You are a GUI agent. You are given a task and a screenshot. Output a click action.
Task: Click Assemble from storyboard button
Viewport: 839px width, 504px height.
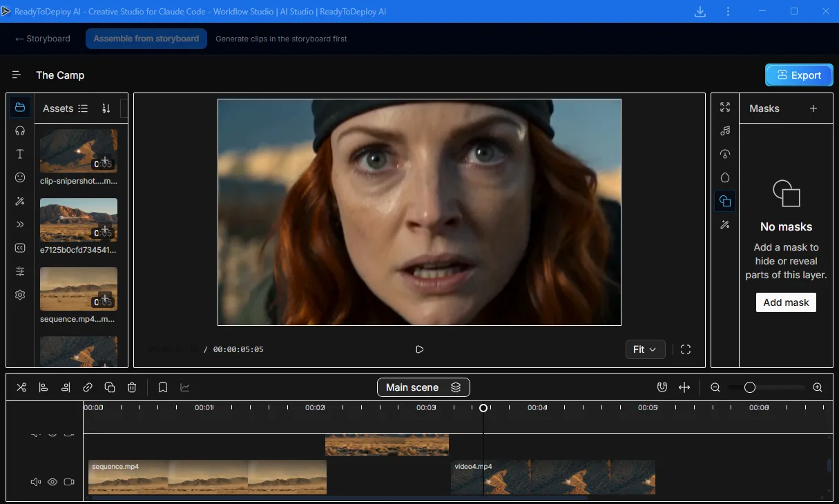click(x=146, y=39)
